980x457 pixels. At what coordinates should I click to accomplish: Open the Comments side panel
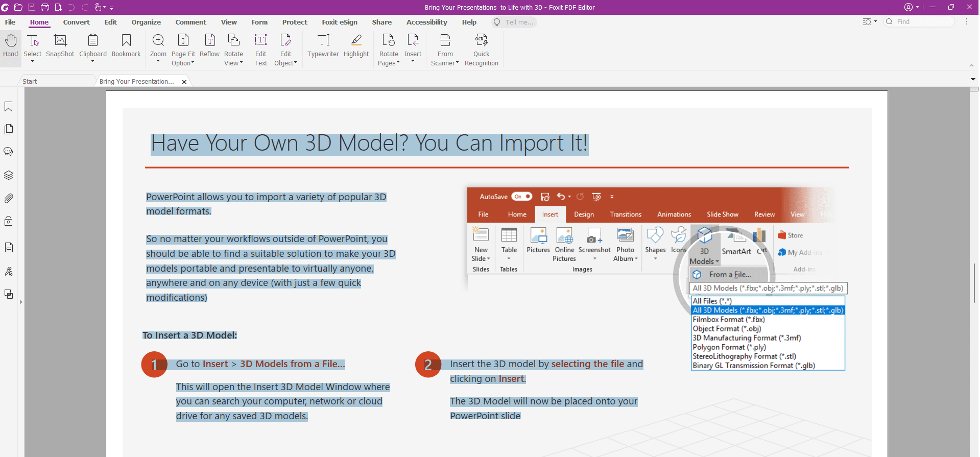point(9,152)
